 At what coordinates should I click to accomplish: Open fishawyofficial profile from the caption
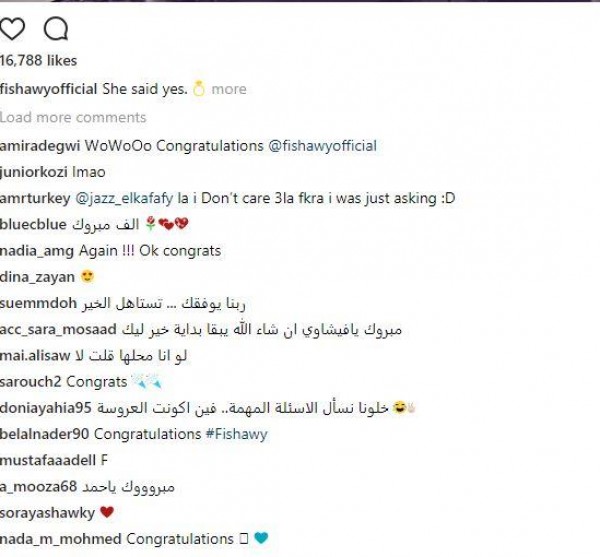tap(46, 89)
